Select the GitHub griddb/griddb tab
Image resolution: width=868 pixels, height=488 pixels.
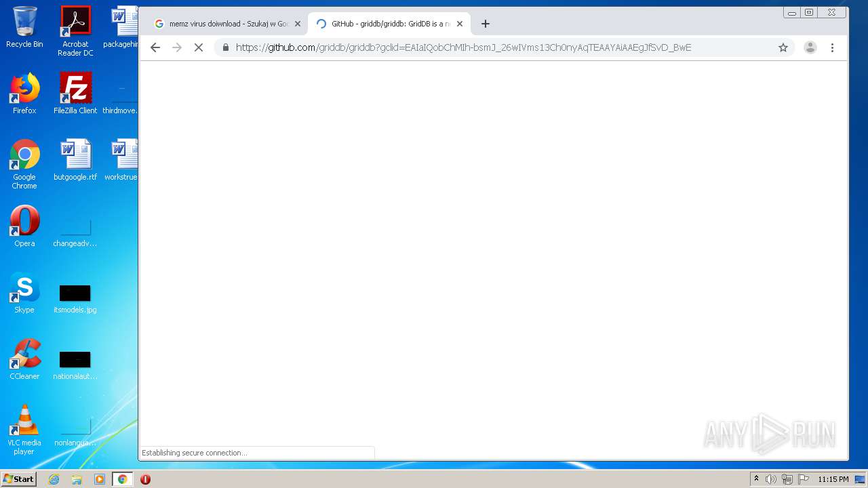[389, 24]
